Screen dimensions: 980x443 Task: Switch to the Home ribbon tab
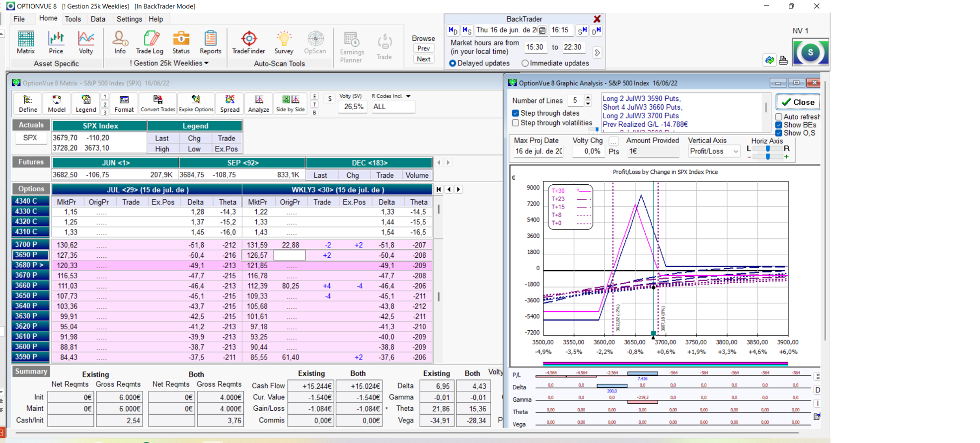tap(48, 18)
